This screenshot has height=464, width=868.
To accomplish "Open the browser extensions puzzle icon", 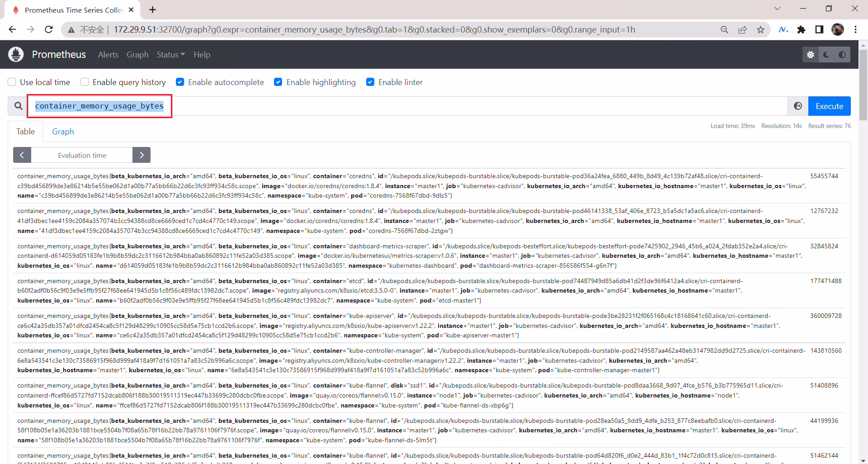I will point(802,30).
